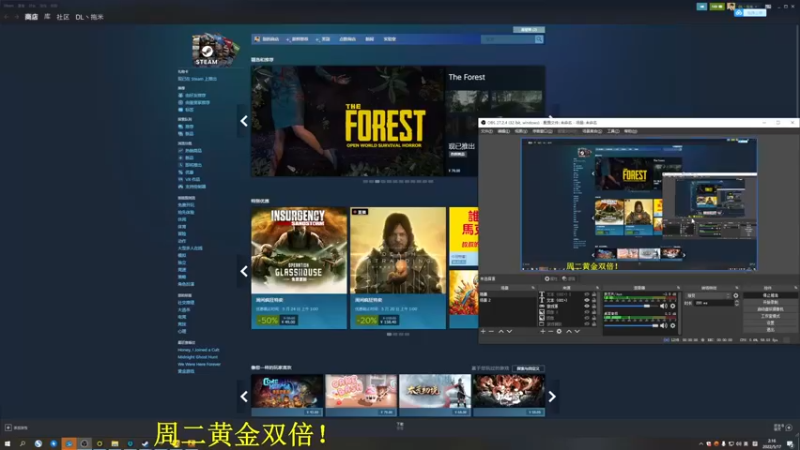Toggle lock on third source row in OBS
800x450 pixels.
coord(594,306)
